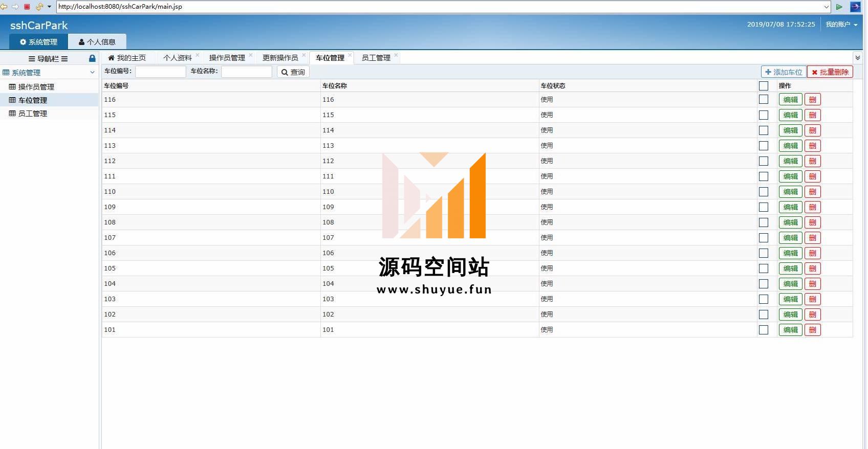Click red delete button for row 112

(x=813, y=161)
